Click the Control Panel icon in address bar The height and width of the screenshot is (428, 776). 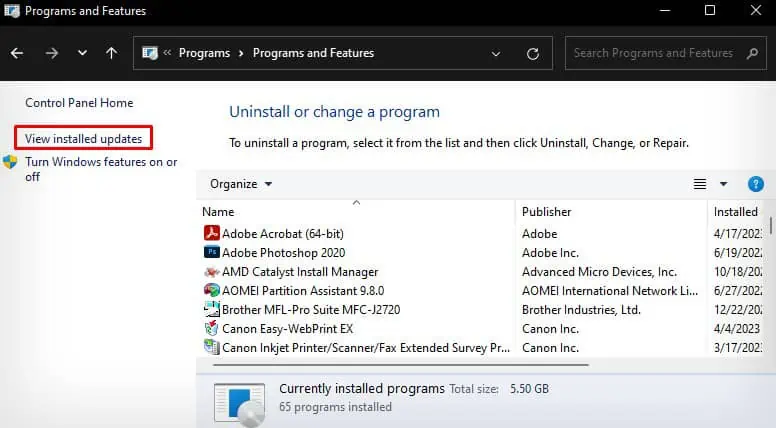pyautogui.click(x=149, y=53)
